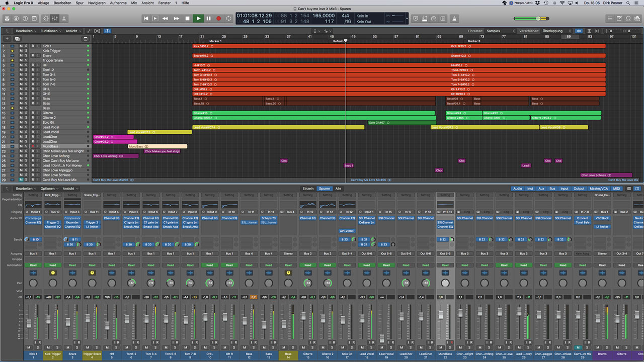Open Bearbeiten dropdown in tracks area
Viewport: 644px width, 362px height.
25,31
